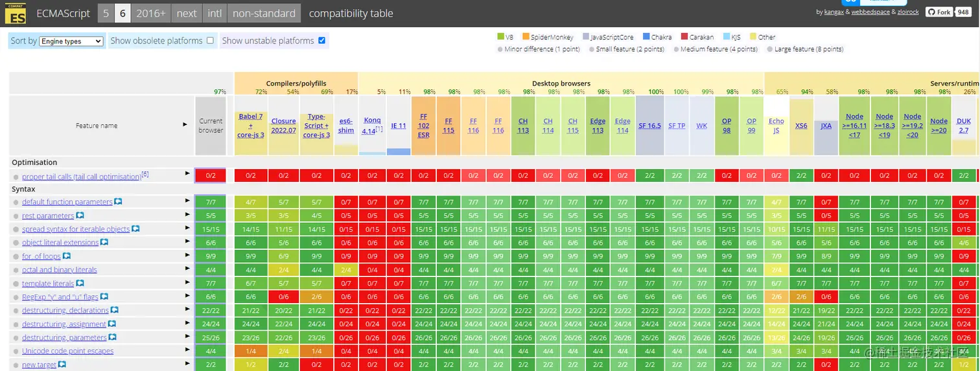Open blue reference icon beside default function parameters

pos(118,202)
